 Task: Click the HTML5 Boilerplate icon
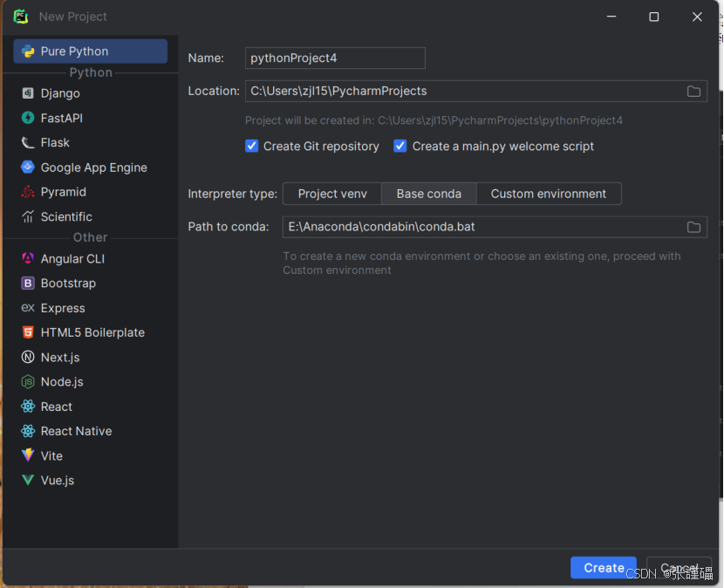pos(28,332)
